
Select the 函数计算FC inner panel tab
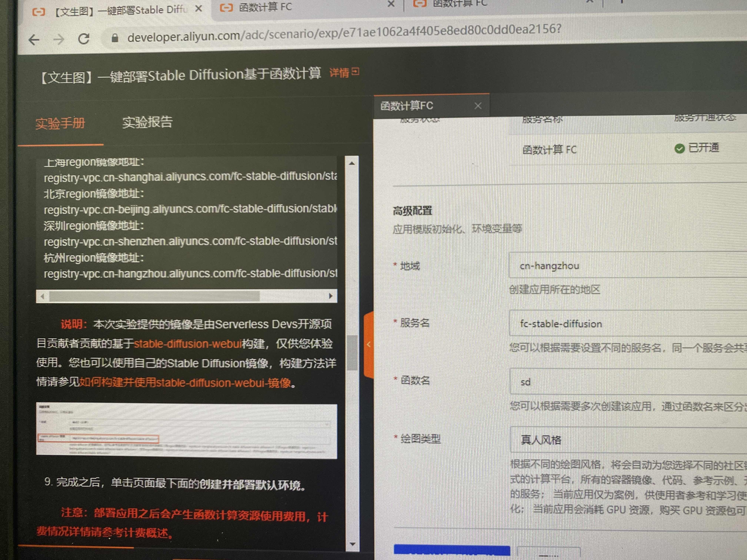click(x=407, y=106)
